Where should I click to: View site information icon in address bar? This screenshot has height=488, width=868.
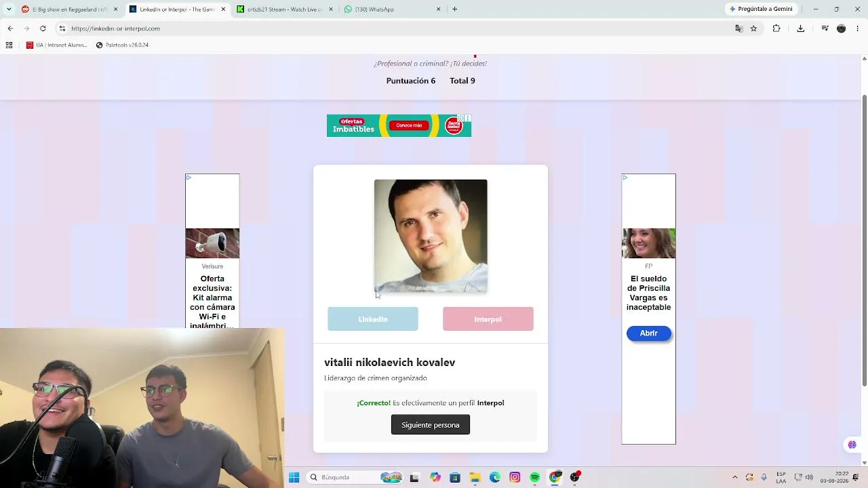(62, 28)
